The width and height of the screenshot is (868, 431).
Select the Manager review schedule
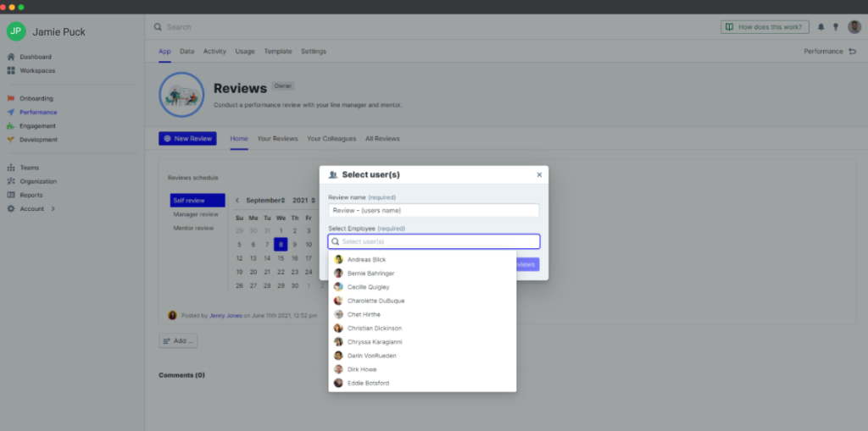click(196, 214)
